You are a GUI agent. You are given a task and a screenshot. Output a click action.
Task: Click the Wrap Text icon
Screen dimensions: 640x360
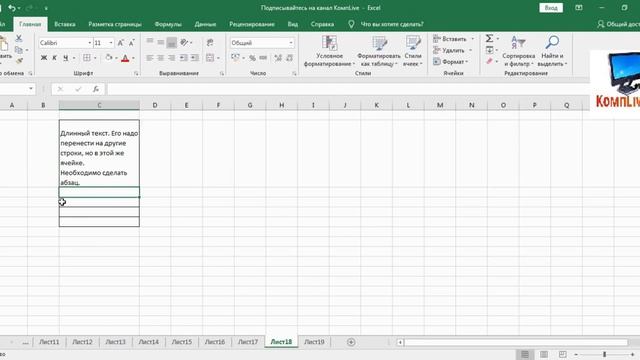click(210, 42)
